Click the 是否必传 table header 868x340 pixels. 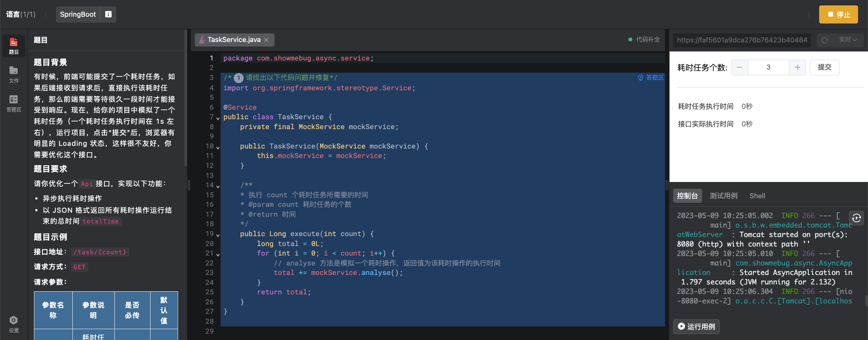(x=132, y=310)
